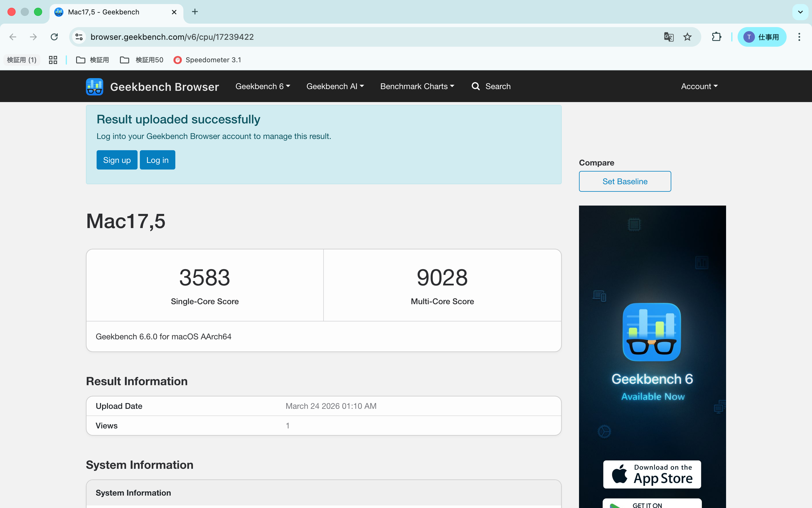
Task: Click the Search magnifier icon in the navbar
Action: coord(475,86)
